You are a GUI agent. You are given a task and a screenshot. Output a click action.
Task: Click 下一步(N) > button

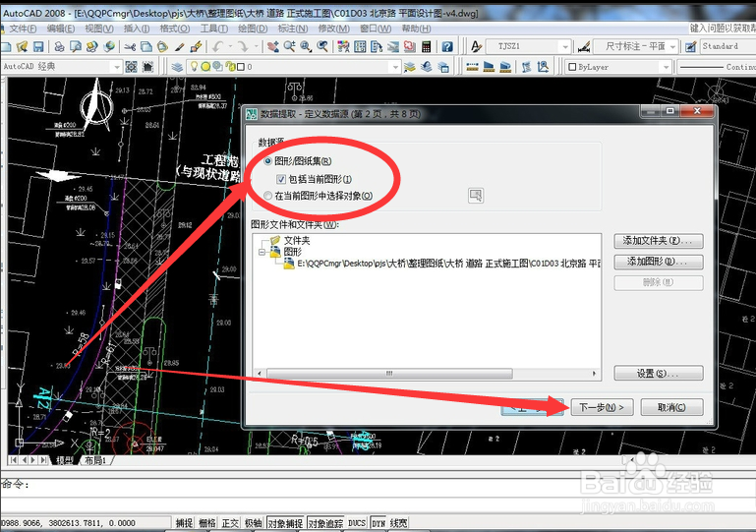pos(602,407)
